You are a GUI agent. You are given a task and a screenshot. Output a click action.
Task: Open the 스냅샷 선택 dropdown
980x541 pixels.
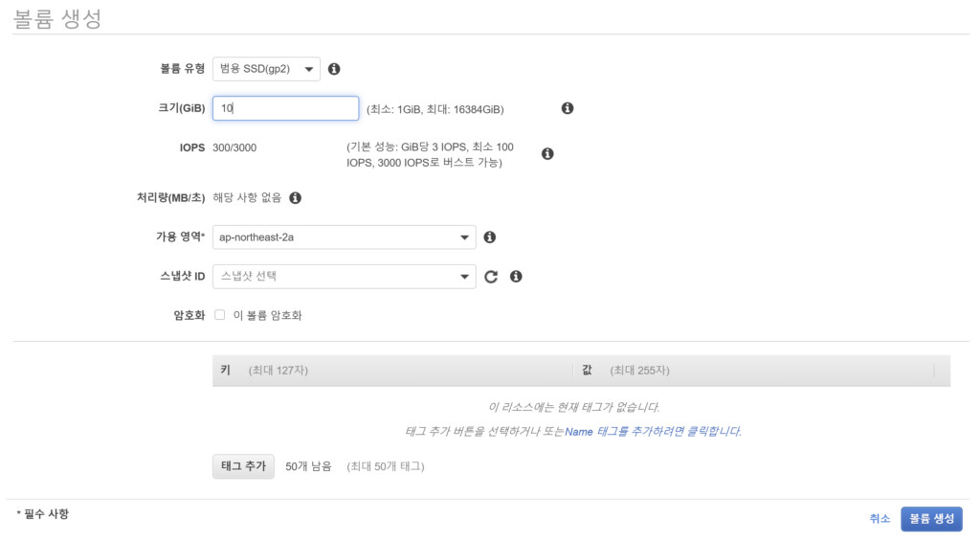pos(344,277)
